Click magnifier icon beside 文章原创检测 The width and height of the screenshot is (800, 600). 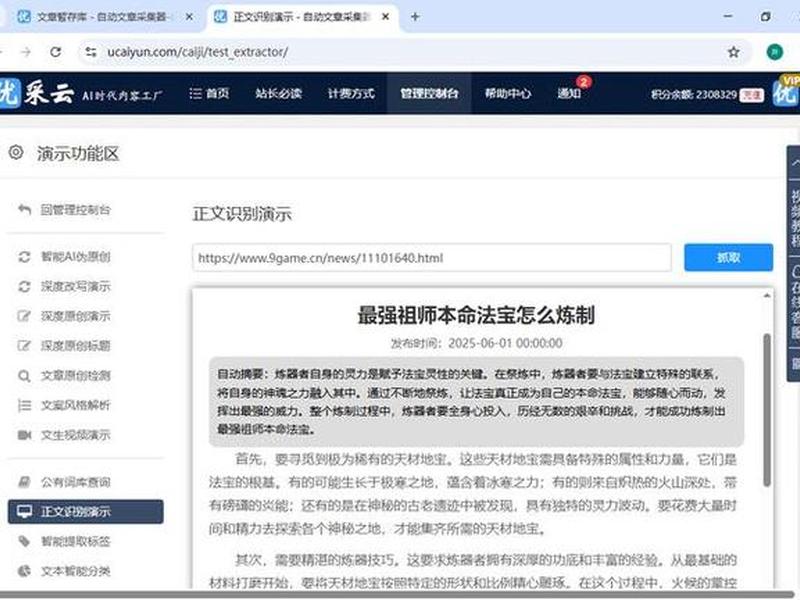24,376
